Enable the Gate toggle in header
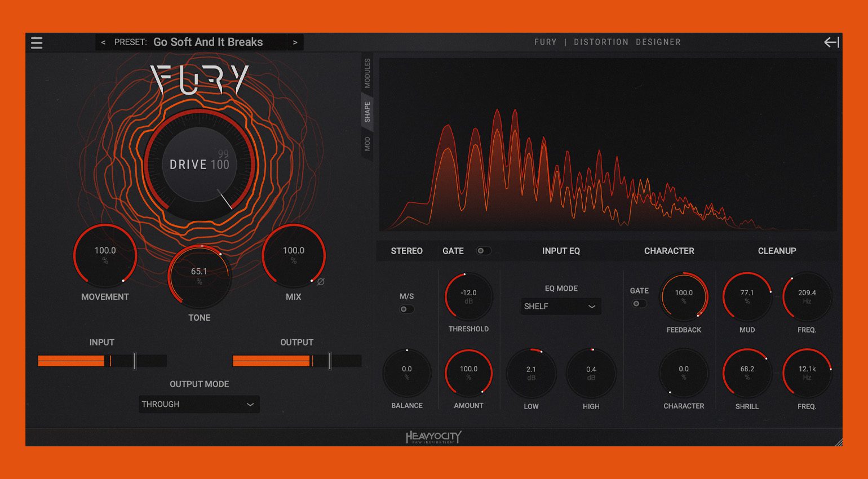Screen dimensions: 868x479 483,251
